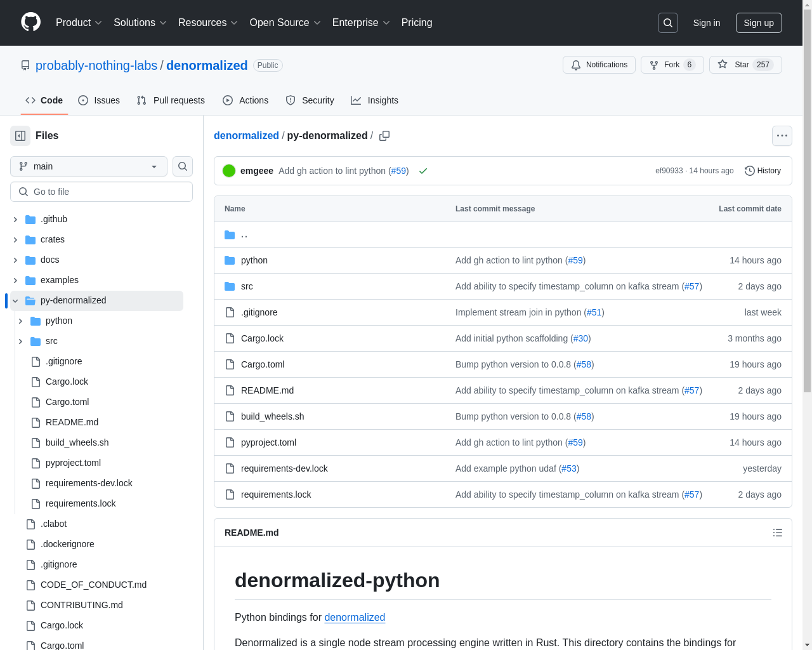The height and width of the screenshot is (650, 812).
Task: Click the Sign up button
Action: (x=759, y=23)
